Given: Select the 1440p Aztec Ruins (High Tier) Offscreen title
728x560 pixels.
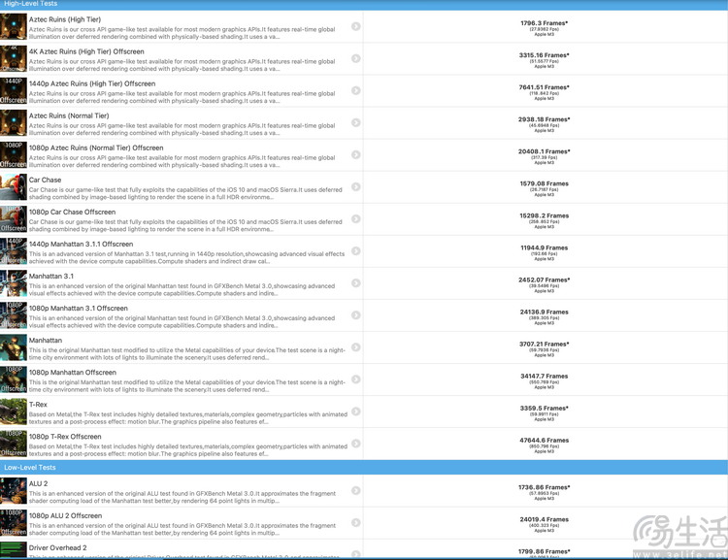Looking at the screenshot, I should 92,83.
